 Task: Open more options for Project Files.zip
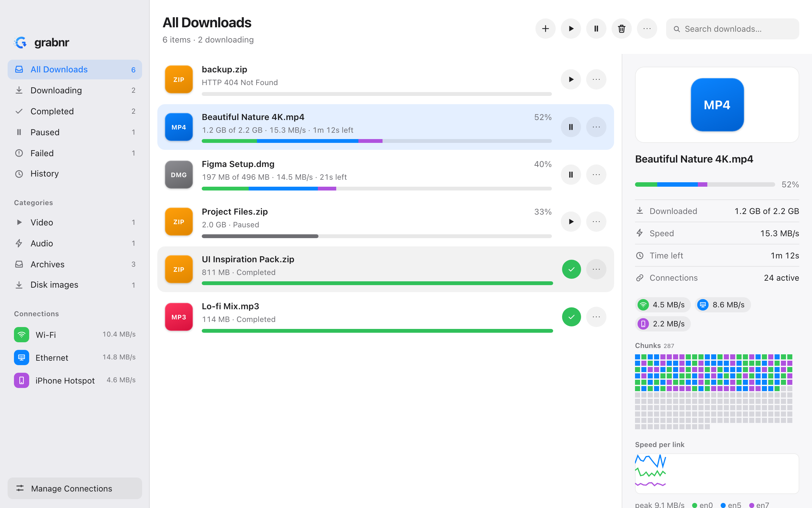click(x=596, y=222)
